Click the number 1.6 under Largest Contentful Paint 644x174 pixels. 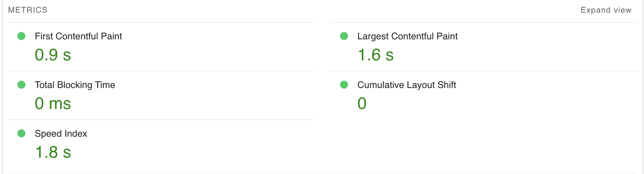click(369, 55)
